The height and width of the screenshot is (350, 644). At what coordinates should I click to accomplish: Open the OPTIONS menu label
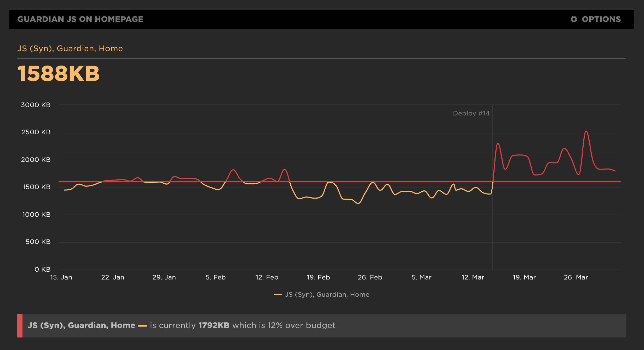pyautogui.click(x=601, y=19)
